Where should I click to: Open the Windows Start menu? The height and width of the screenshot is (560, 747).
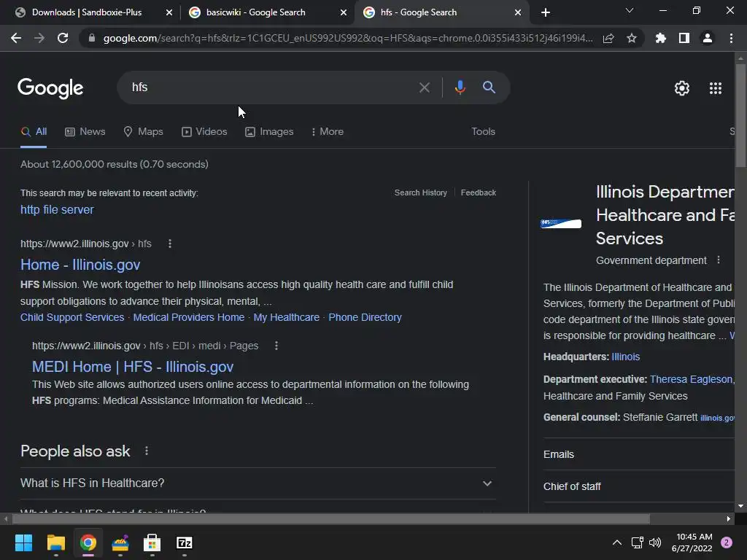tap(23, 542)
